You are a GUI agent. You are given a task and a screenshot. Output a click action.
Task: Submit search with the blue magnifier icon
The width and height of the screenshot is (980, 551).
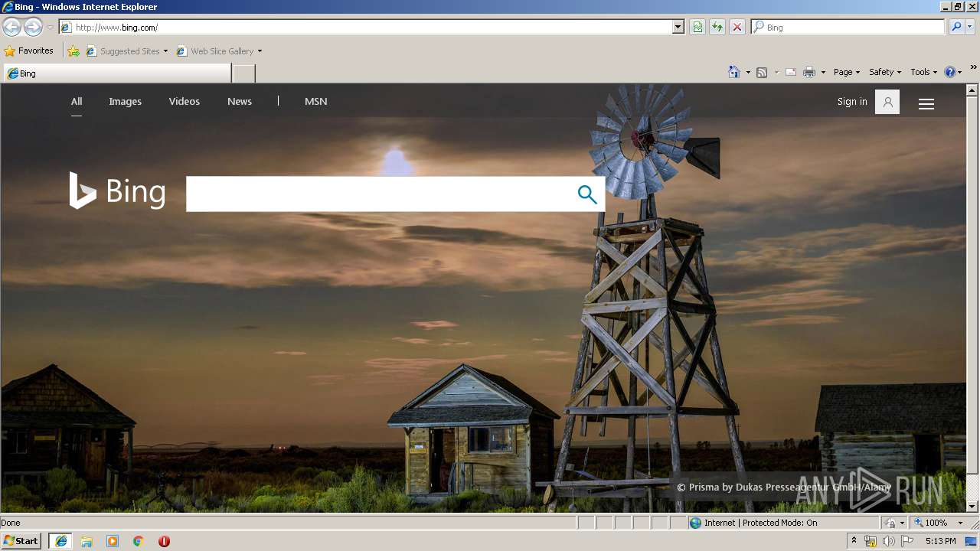(587, 194)
